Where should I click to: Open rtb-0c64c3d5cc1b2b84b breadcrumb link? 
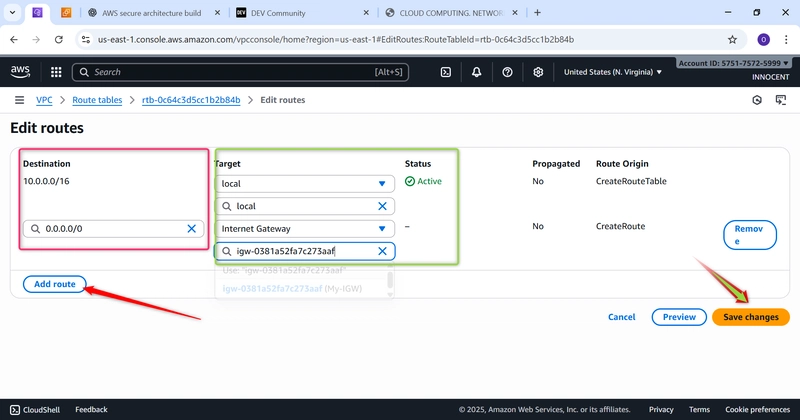pyautogui.click(x=191, y=100)
